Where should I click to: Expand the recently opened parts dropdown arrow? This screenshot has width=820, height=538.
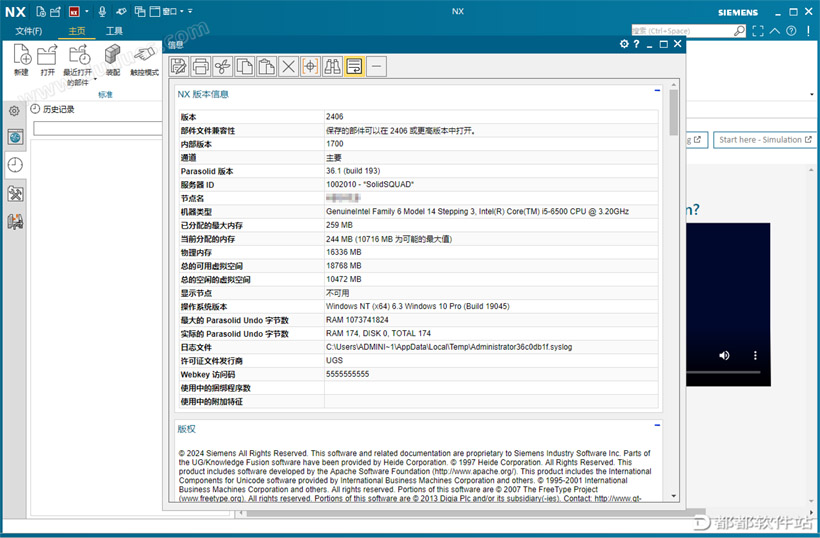click(95, 79)
